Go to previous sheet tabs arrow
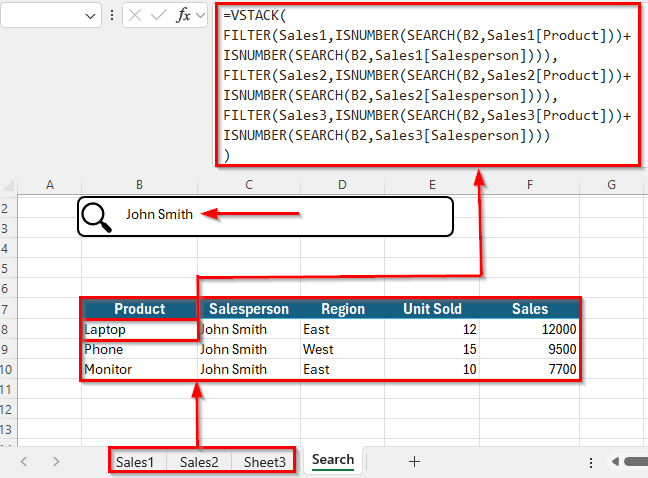 pos(24,461)
